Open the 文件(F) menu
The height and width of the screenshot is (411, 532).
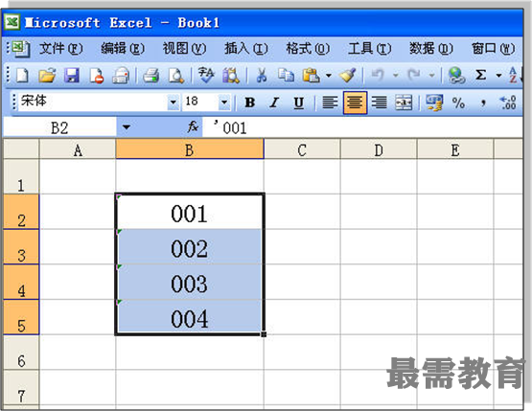(61, 49)
